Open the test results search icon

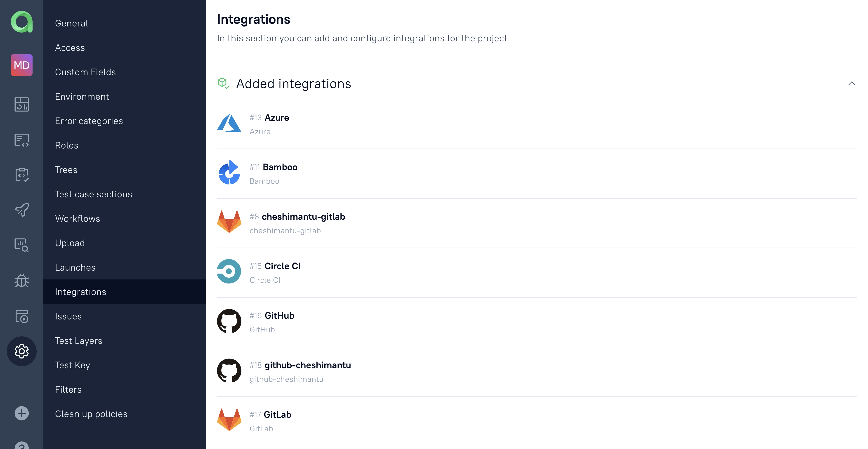click(x=21, y=245)
